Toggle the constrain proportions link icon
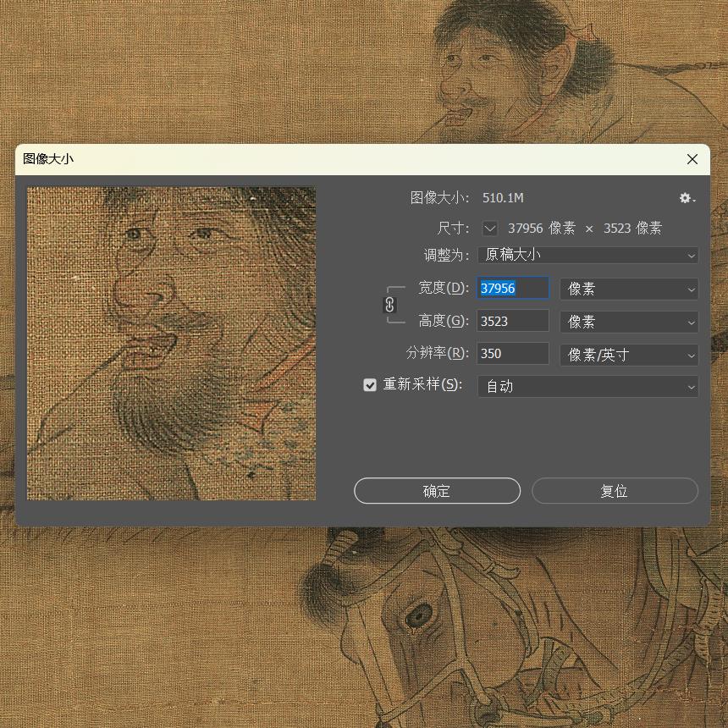This screenshot has width=728, height=728. click(x=389, y=305)
